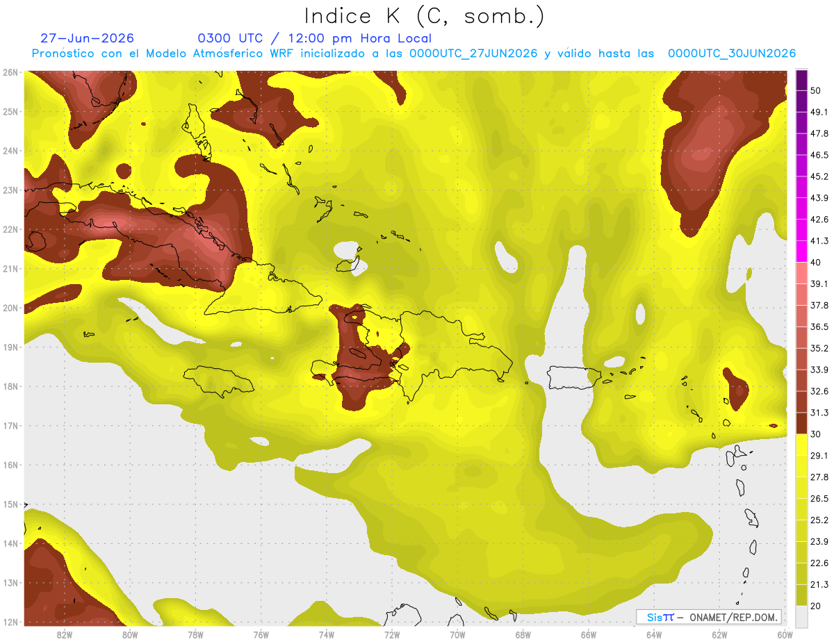Click the colorbar label "33.9"
834x644 pixels.
(x=819, y=370)
